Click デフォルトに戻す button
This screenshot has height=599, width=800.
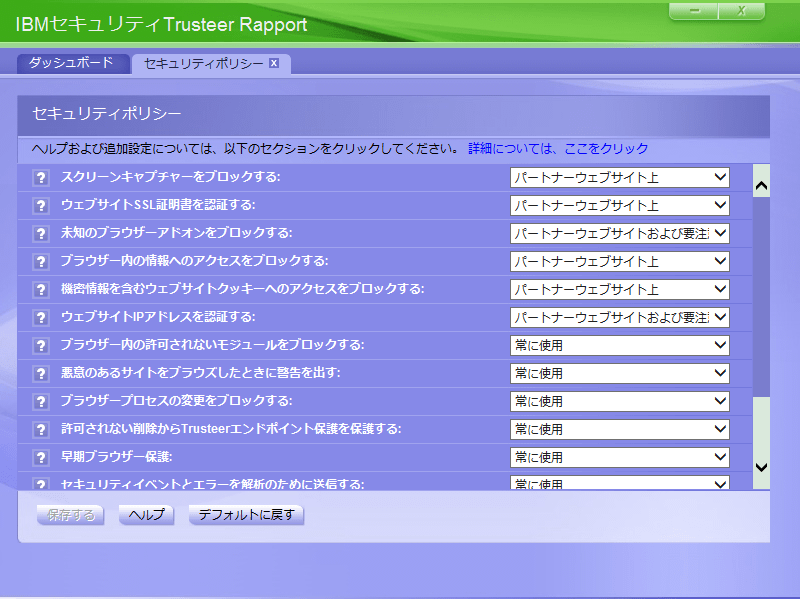246,515
